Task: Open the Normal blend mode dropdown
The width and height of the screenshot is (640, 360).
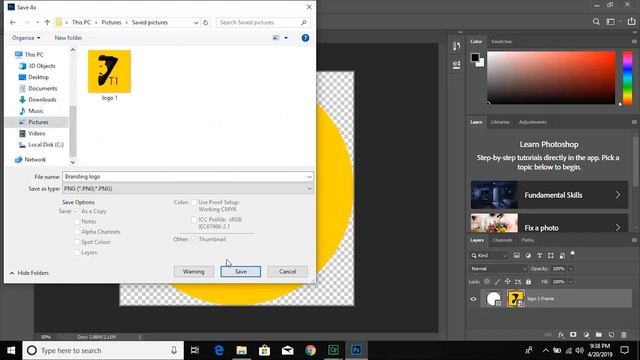Action: pos(498,269)
